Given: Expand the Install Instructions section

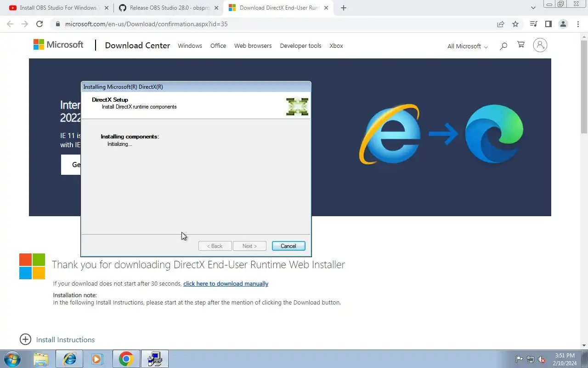Looking at the screenshot, I should pos(57,339).
